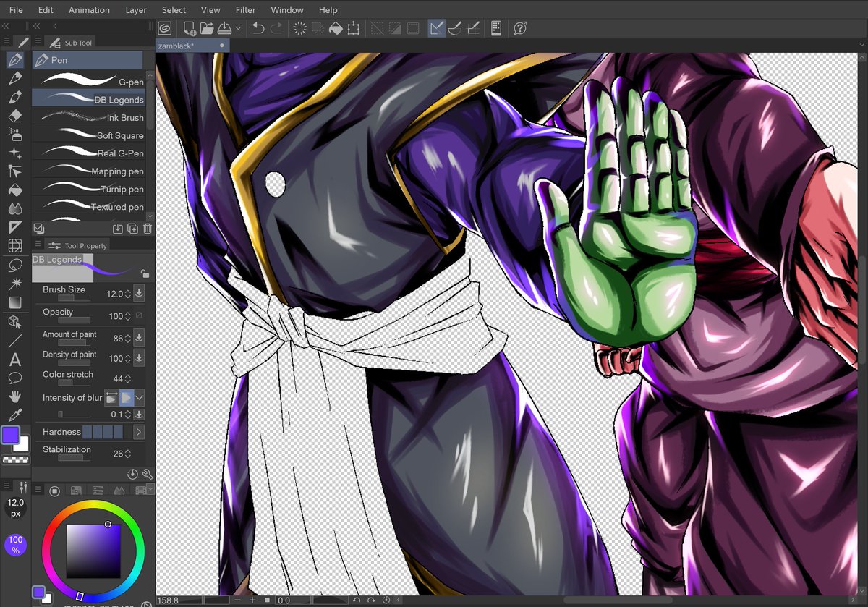
Task: Open the Layer menu
Action: click(136, 10)
